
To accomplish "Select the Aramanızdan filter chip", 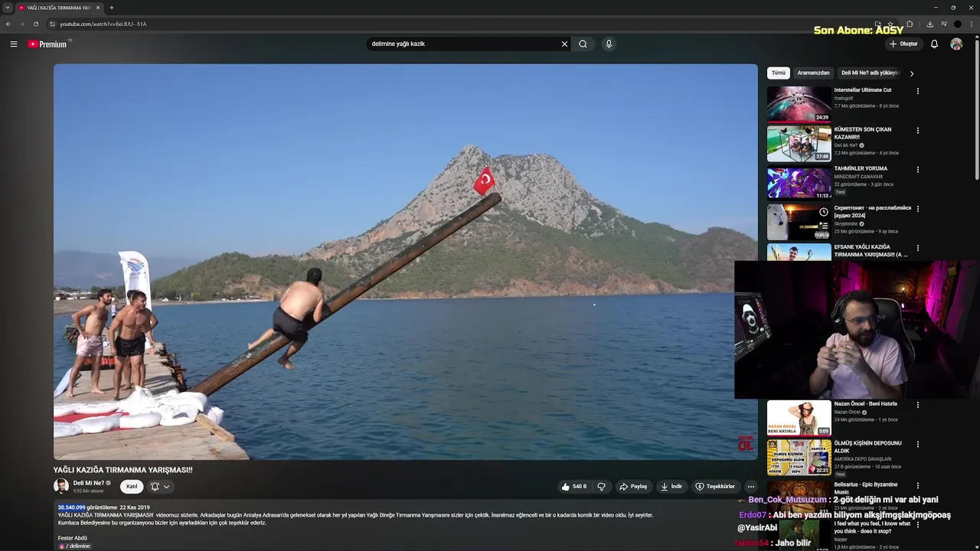I will (813, 73).
